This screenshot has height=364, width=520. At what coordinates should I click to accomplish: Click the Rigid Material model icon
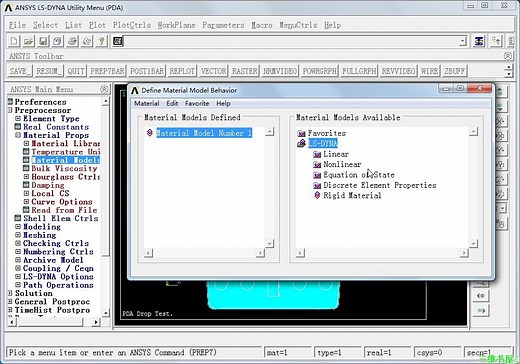(x=317, y=195)
